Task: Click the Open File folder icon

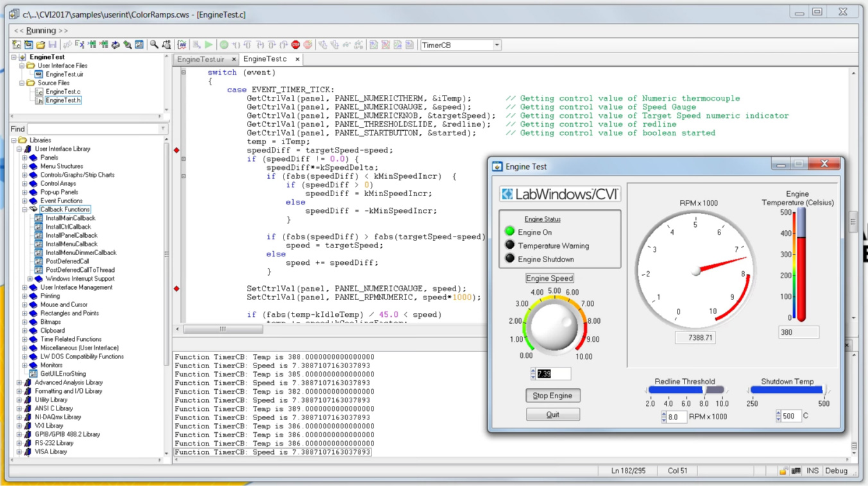Action: (x=41, y=45)
